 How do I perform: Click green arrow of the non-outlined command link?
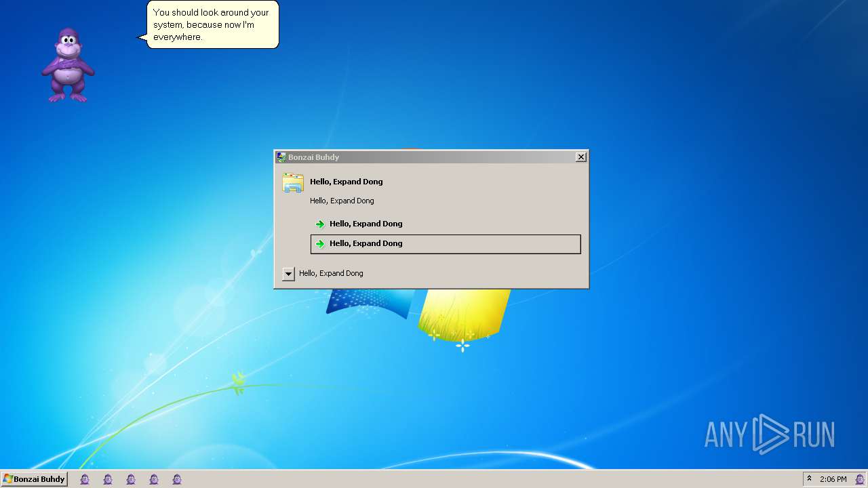(320, 224)
